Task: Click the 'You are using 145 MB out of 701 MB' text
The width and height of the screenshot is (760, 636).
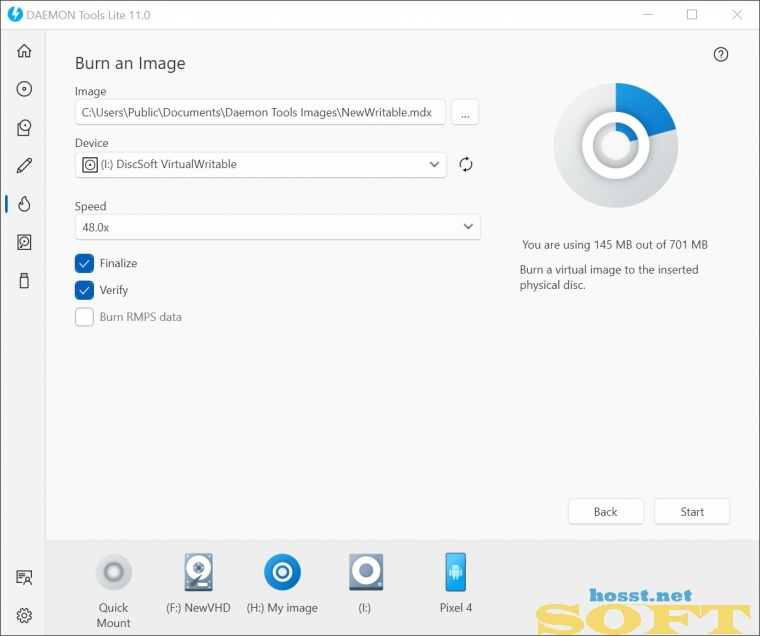Action: [615, 245]
